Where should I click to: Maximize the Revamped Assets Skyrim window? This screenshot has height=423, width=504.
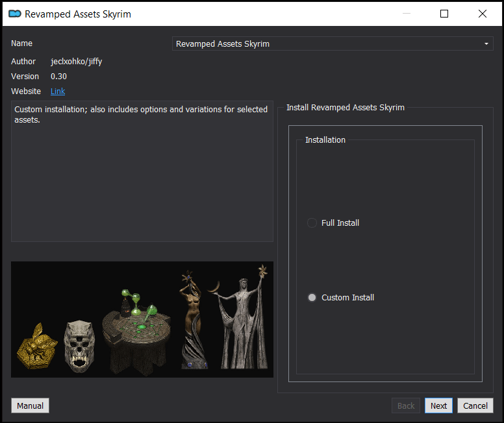pos(444,14)
